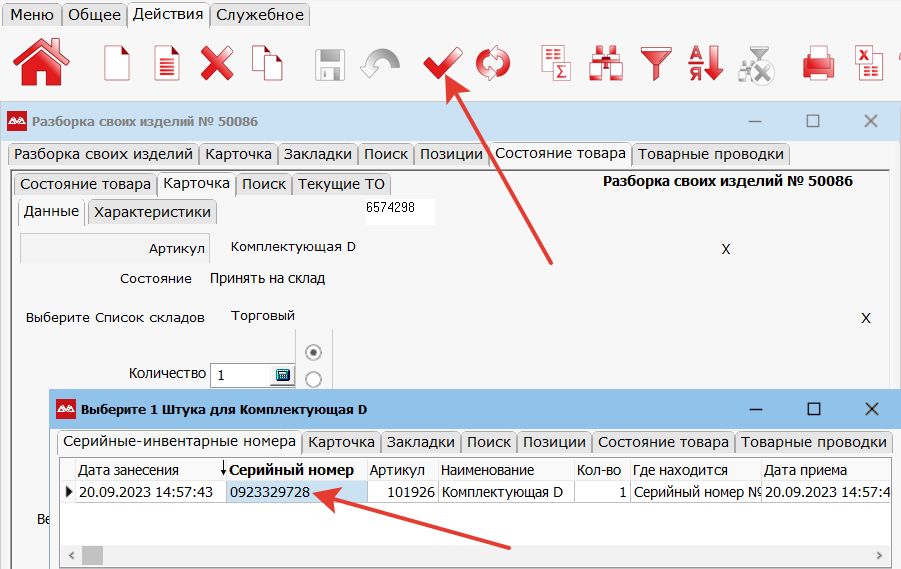The width and height of the screenshot is (901, 569).
Task: Select the second quantity radio button
Action: click(x=314, y=378)
